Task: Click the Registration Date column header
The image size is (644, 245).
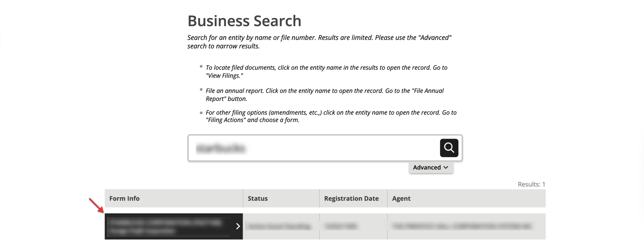Action: click(351, 198)
